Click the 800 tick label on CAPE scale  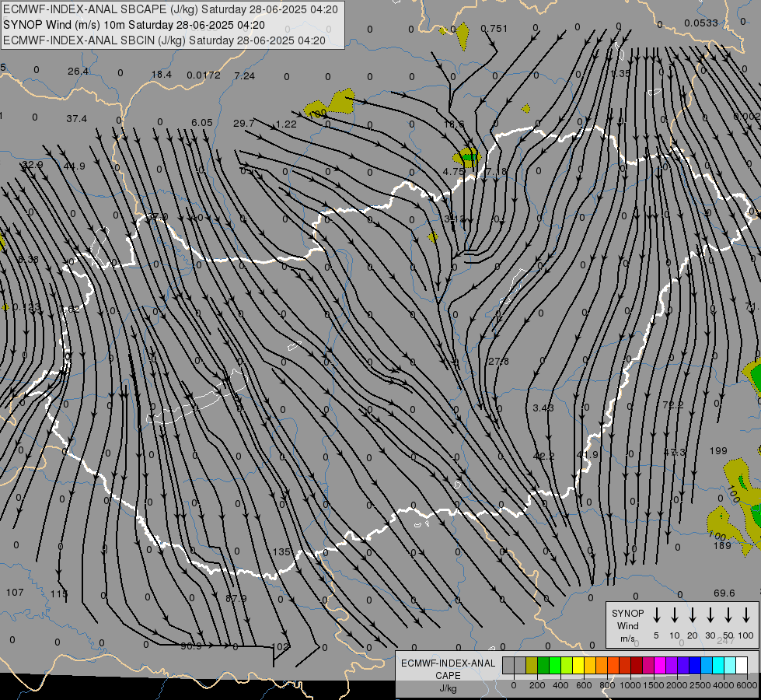607,685
